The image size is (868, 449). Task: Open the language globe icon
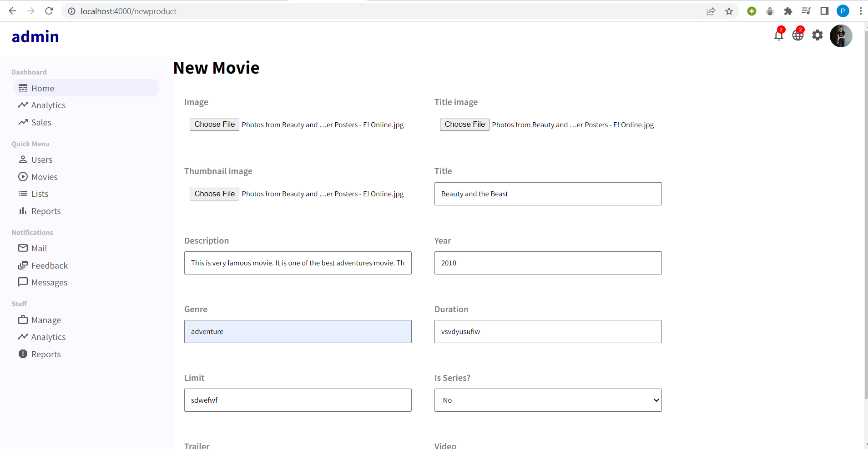tap(798, 35)
